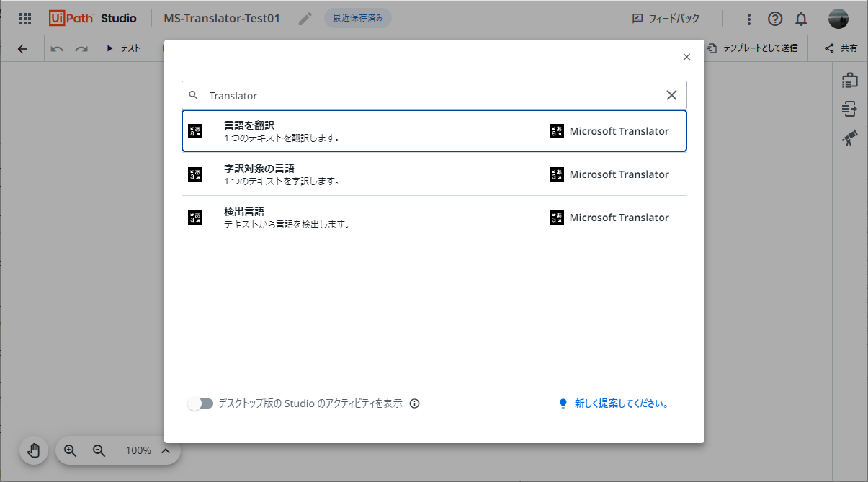Click the icon beside 言語を翻訳
868x482 pixels.
[195, 131]
